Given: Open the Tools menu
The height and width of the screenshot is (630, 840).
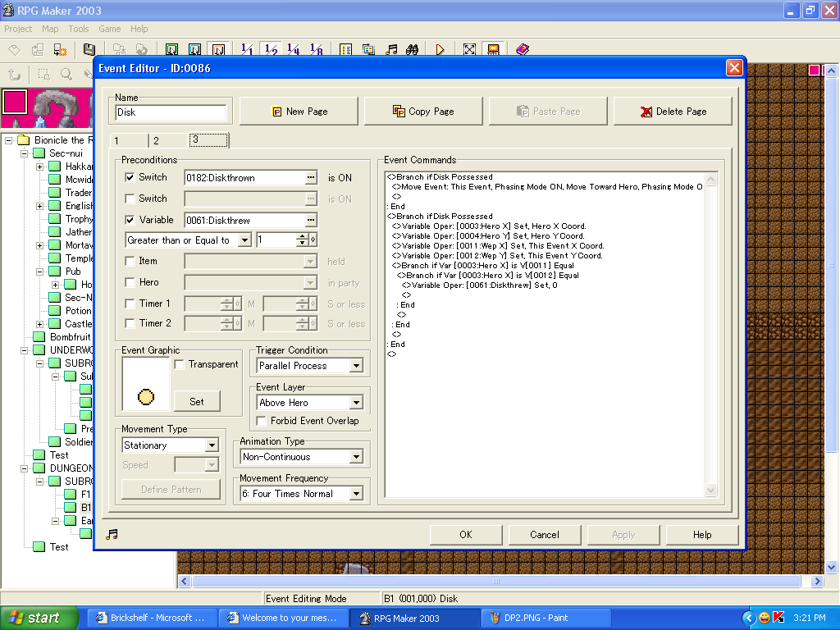Looking at the screenshot, I should pyautogui.click(x=79, y=29).
